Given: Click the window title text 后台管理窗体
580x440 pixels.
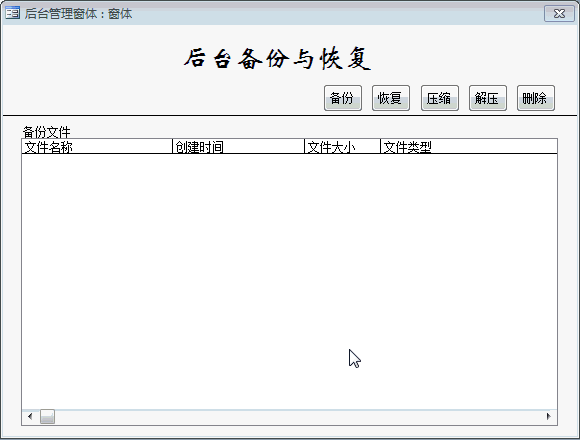Looking at the screenshot, I should pyautogui.click(x=61, y=14).
